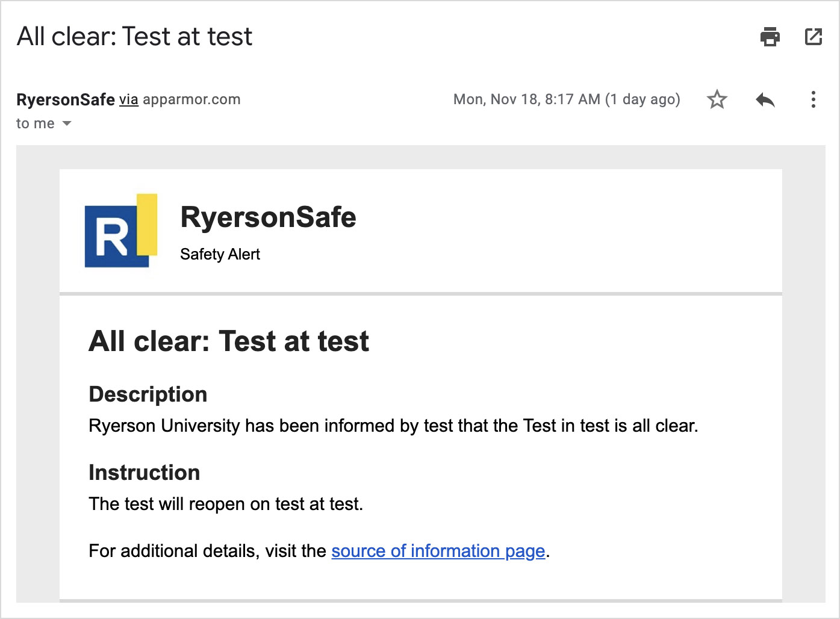The width and height of the screenshot is (840, 619).
Task: Click the Print all icon
Action: click(769, 37)
